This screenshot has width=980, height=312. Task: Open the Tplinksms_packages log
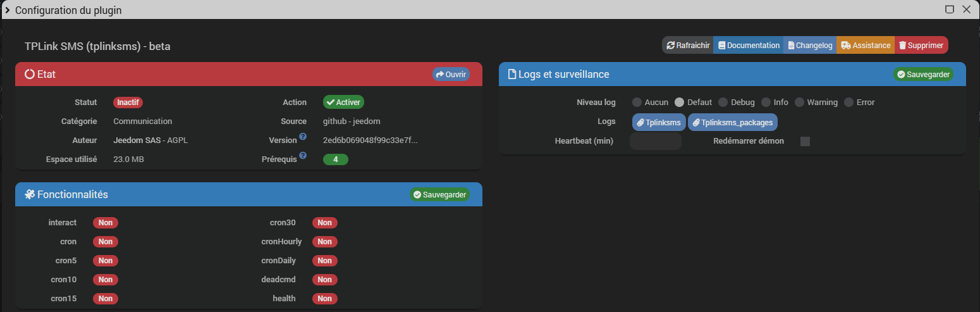point(732,122)
